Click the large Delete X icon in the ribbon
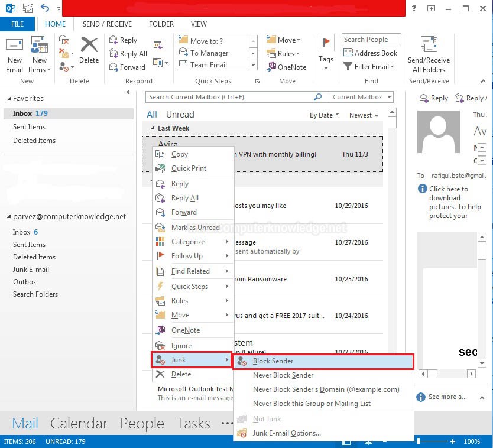This screenshot has width=493, height=448. tap(89, 45)
